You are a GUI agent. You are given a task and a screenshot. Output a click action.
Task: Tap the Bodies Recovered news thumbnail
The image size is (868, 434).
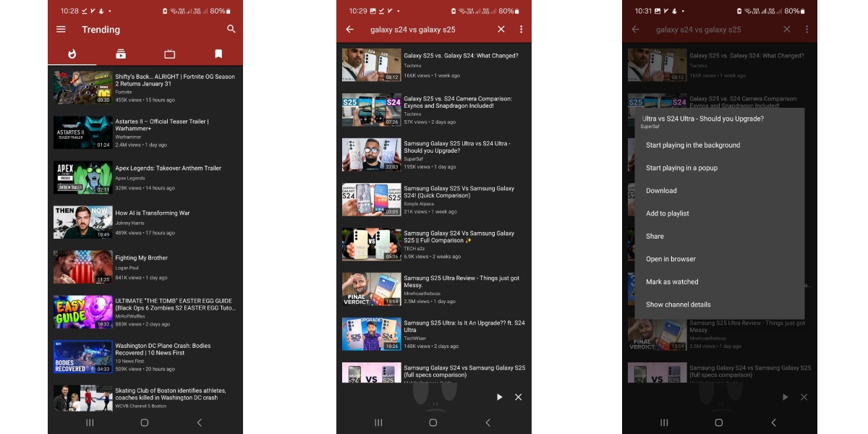(82, 357)
